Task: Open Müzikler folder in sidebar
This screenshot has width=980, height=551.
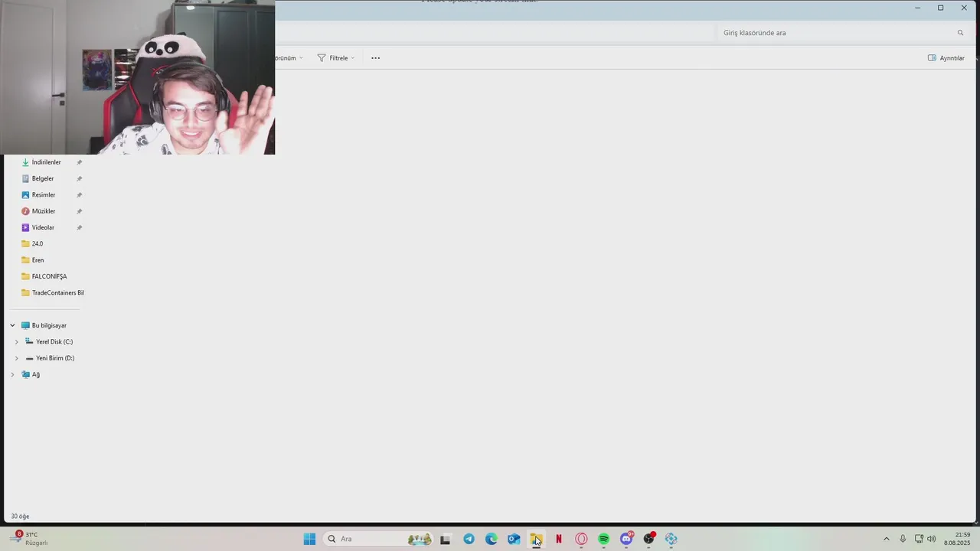Action: point(44,211)
